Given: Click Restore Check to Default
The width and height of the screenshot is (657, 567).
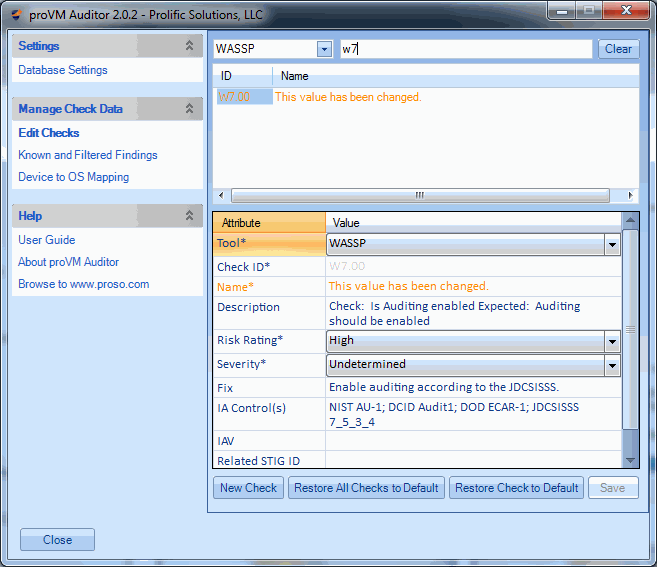Looking at the screenshot, I should [x=516, y=488].
